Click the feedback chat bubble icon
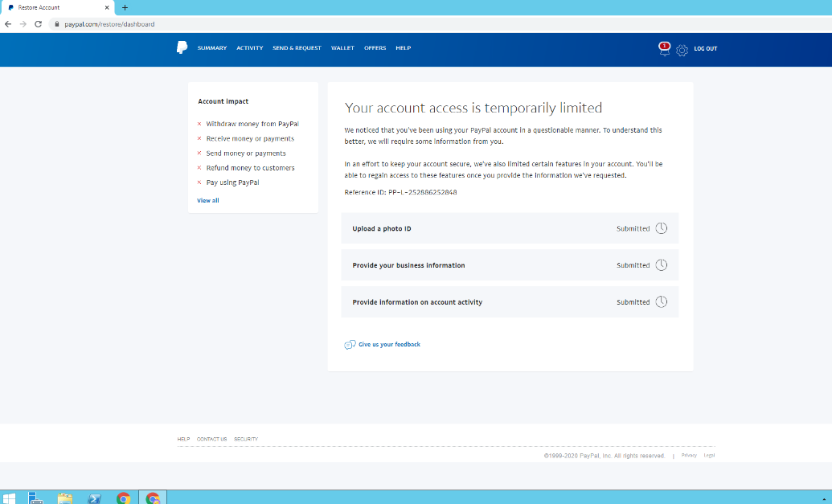832x504 pixels. click(350, 345)
